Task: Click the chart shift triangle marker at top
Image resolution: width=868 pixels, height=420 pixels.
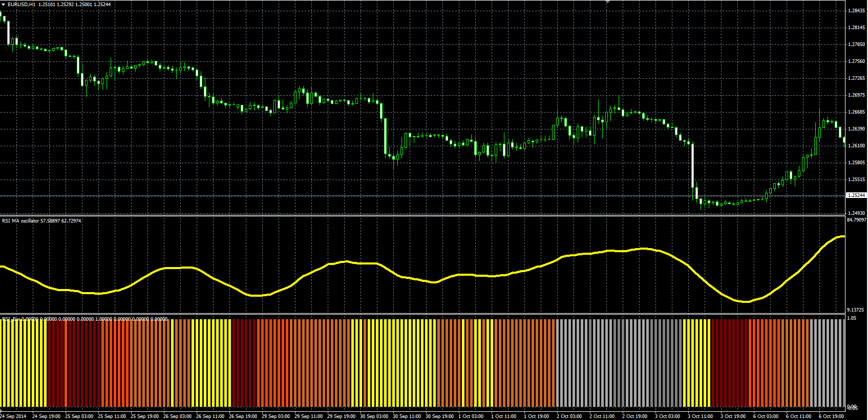Action: [607, 2]
